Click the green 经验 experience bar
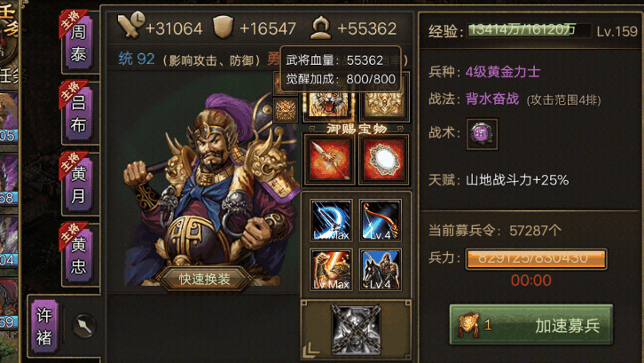Viewport: 644px width, 363px height. tap(530, 30)
